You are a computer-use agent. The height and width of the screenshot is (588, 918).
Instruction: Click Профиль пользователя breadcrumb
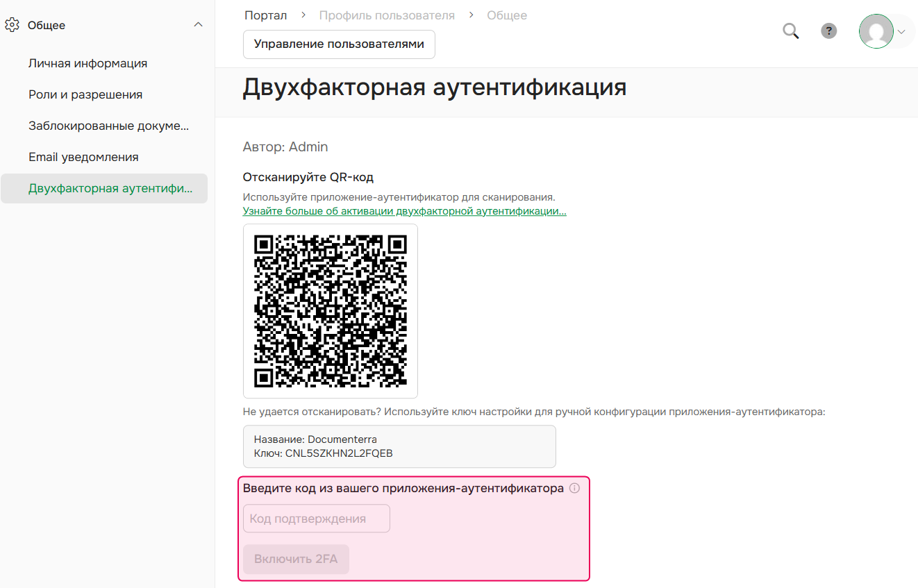387,14
